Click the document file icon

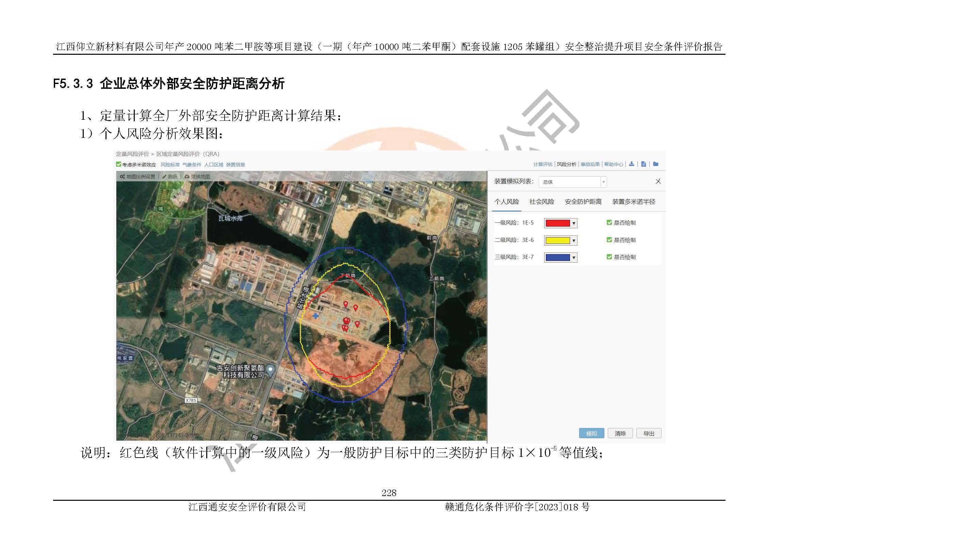click(643, 164)
